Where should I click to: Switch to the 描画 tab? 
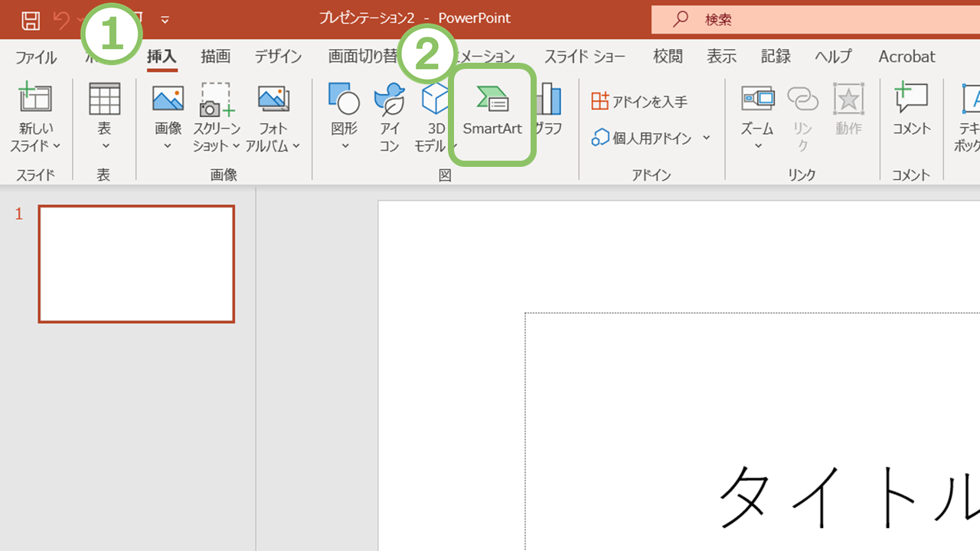point(215,57)
